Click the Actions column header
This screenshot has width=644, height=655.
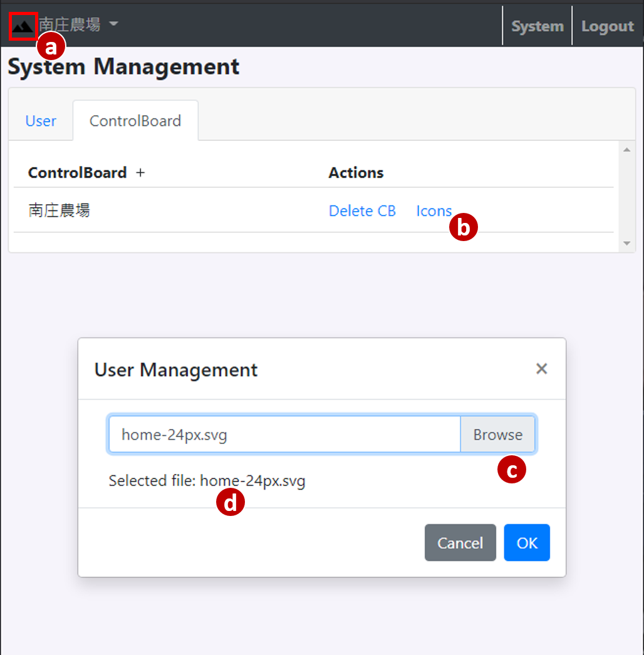(x=356, y=173)
